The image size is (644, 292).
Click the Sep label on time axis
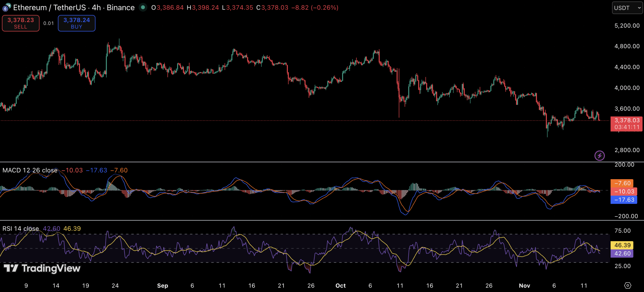coord(163,286)
